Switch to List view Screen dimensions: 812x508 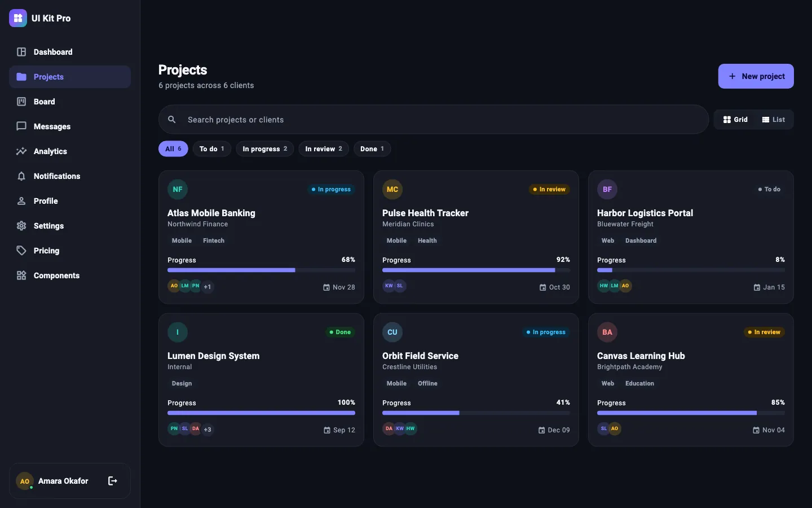[774, 120]
